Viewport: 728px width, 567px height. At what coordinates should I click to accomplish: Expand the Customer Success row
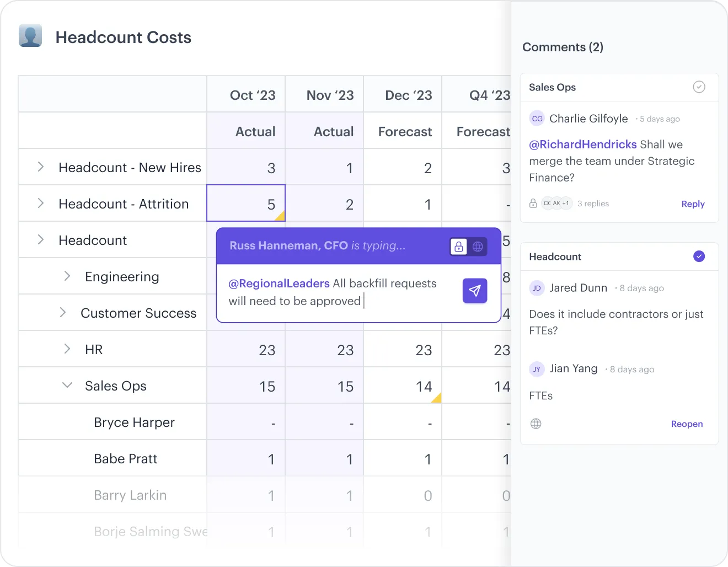pyautogui.click(x=62, y=312)
